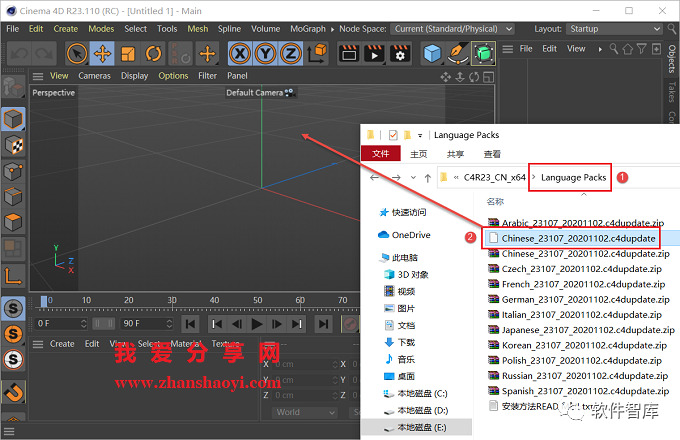Click the 查看 tab in Explorer
This screenshot has height=440, width=680.
(x=492, y=154)
